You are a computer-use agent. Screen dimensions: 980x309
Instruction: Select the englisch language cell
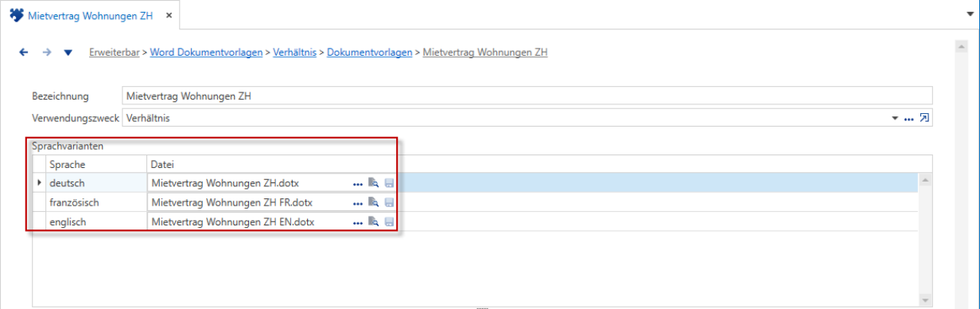[x=96, y=222]
